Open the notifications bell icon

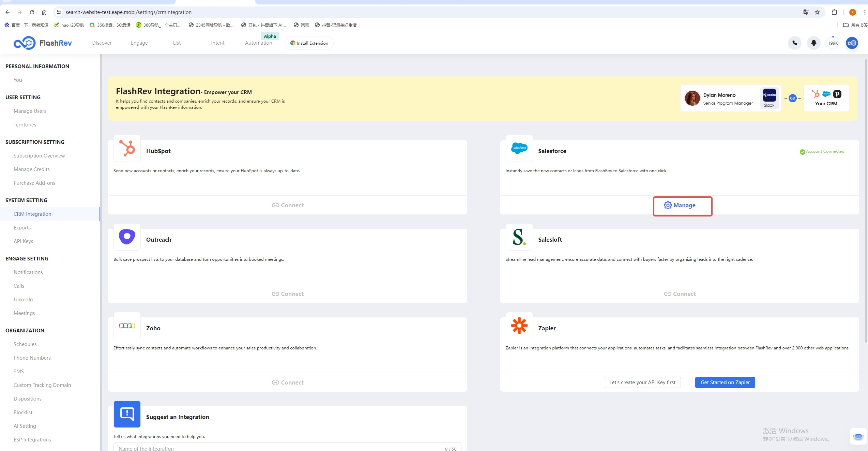coord(814,43)
